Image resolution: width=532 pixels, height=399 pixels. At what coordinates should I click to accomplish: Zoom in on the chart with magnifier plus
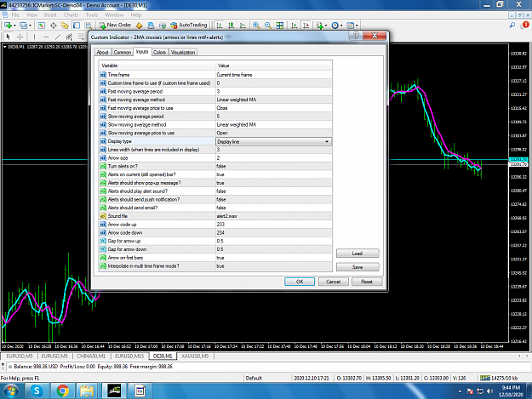pyautogui.click(x=256, y=26)
